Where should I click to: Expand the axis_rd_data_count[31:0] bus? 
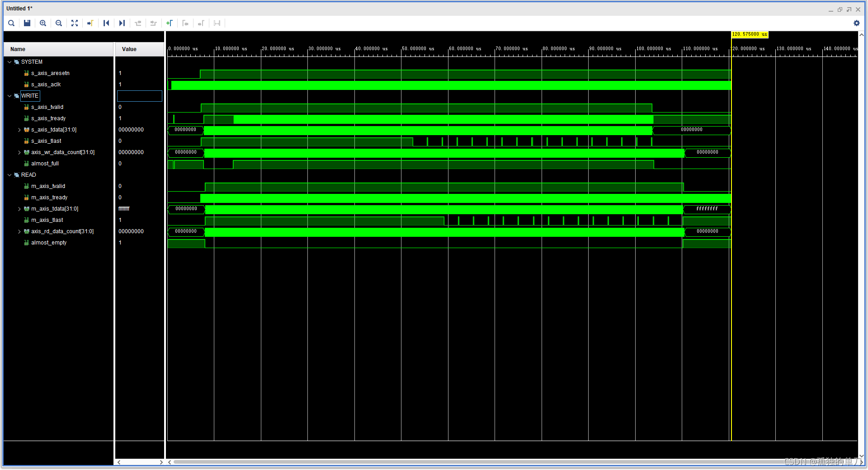[x=19, y=231]
